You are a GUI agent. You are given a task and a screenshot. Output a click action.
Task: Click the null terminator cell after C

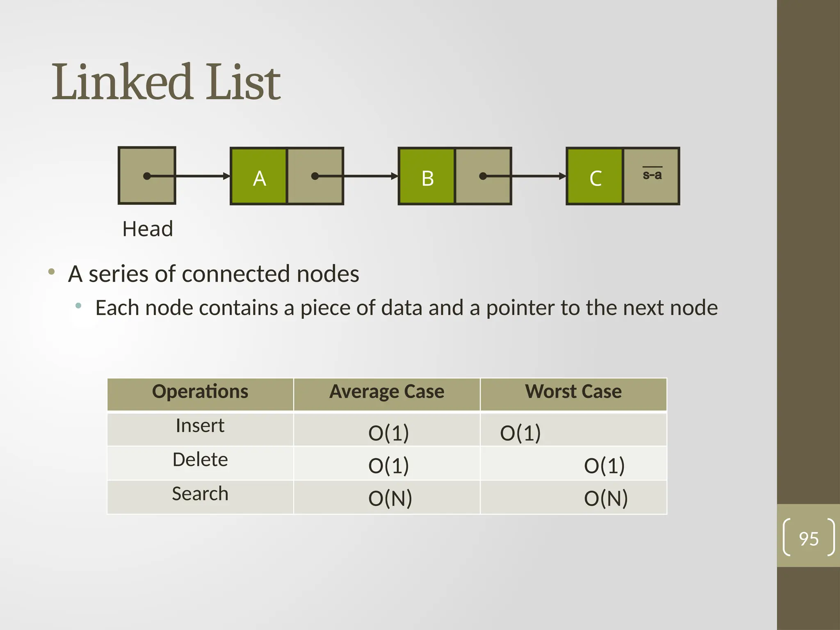(x=651, y=176)
